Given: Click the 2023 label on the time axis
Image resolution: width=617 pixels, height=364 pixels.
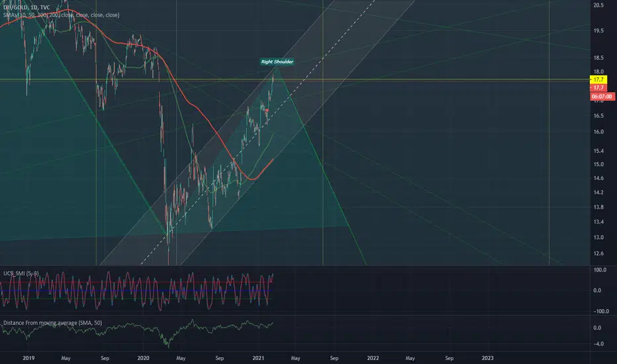Looking at the screenshot, I should click(x=487, y=358).
